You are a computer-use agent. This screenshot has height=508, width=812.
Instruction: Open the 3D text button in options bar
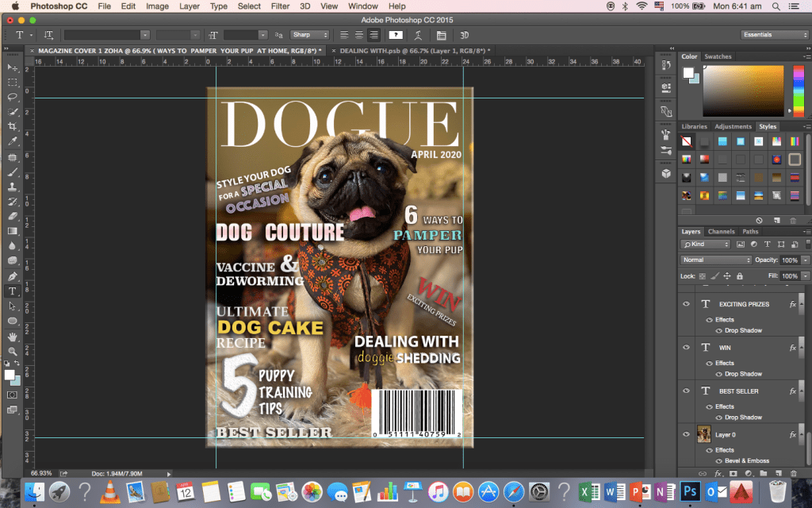(x=465, y=35)
